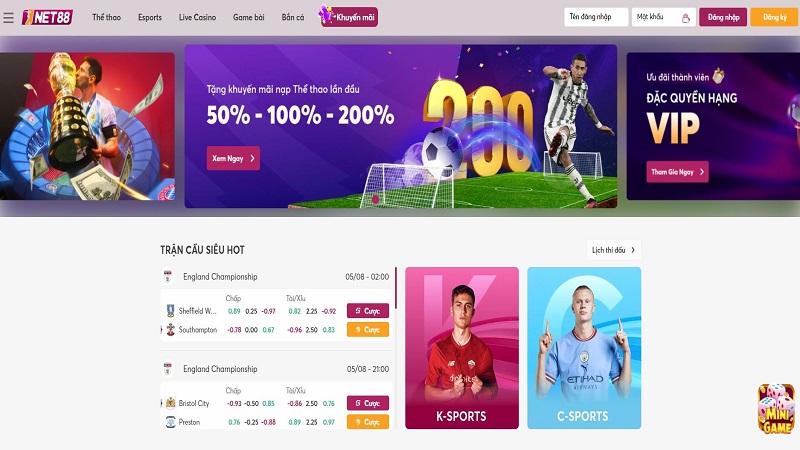Viewport: 800px width, 450px height.
Task: Click the Bristol City team crest
Action: coord(170,403)
